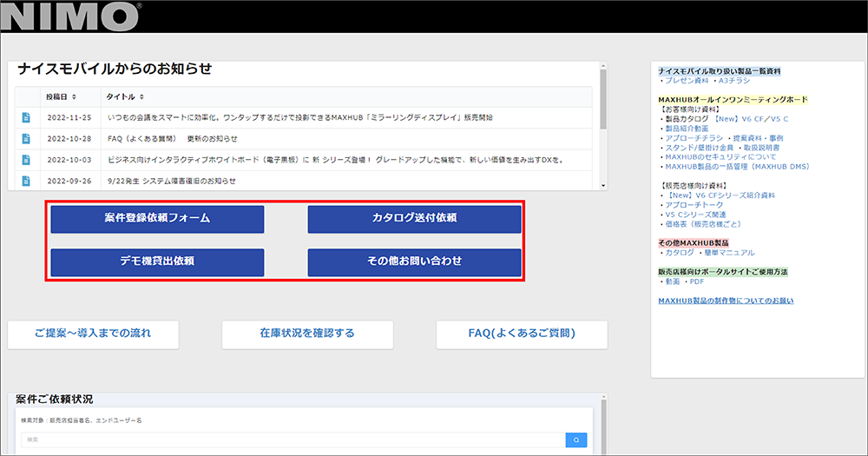Click the notices list scroll-down arrow
Screen dimensions: 868x456
(603, 186)
